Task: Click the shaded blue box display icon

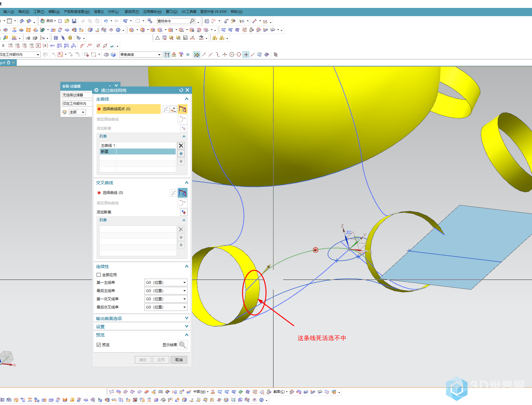Action: point(113,55)
